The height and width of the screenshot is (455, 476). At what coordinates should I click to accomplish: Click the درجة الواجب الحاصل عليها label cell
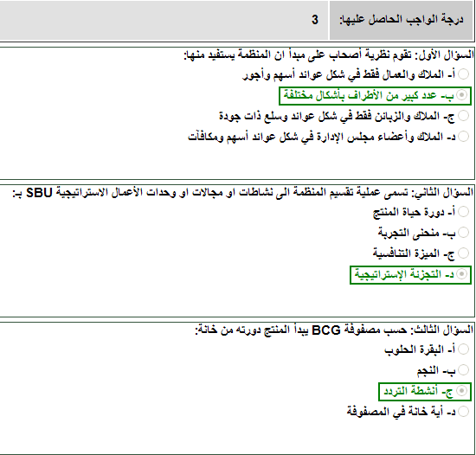click(402, 20)
